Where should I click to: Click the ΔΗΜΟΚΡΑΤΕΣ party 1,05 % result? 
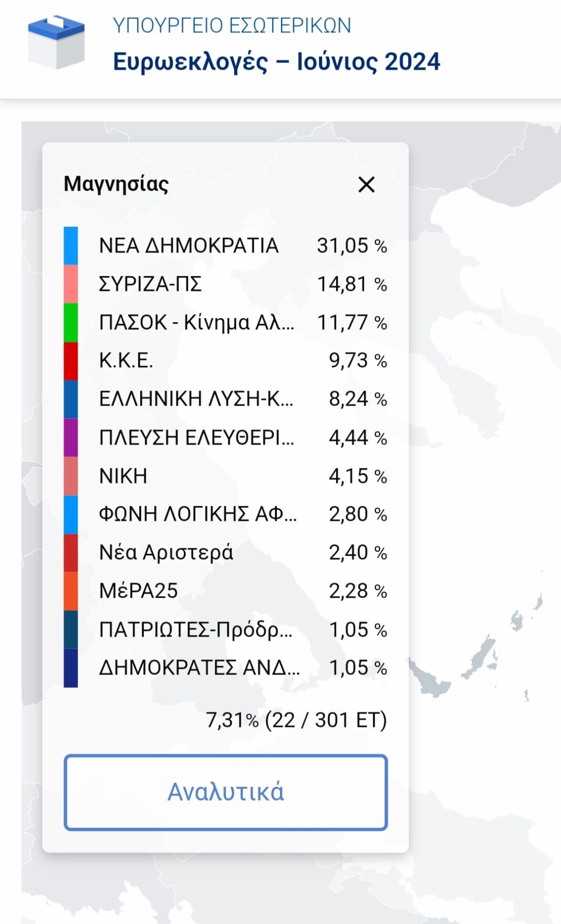click(358, 668)
